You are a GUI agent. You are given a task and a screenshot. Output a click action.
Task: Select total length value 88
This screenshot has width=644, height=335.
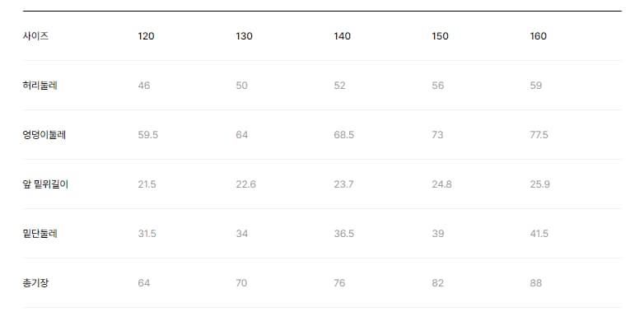click(x=536, y=283)
